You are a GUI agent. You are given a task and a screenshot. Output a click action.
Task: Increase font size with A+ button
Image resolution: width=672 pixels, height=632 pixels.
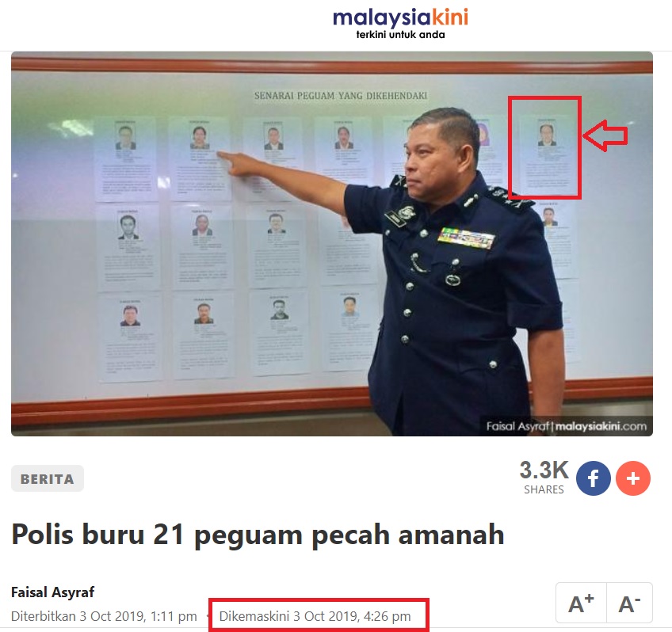[x=581, y=603]
